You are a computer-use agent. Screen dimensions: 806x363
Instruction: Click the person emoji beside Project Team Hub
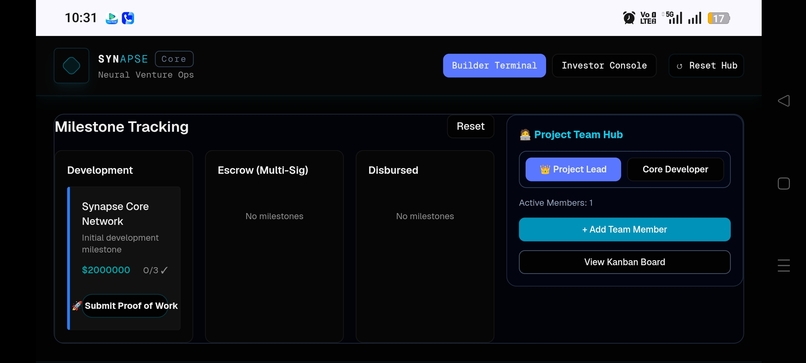click(x=525, y=135)
